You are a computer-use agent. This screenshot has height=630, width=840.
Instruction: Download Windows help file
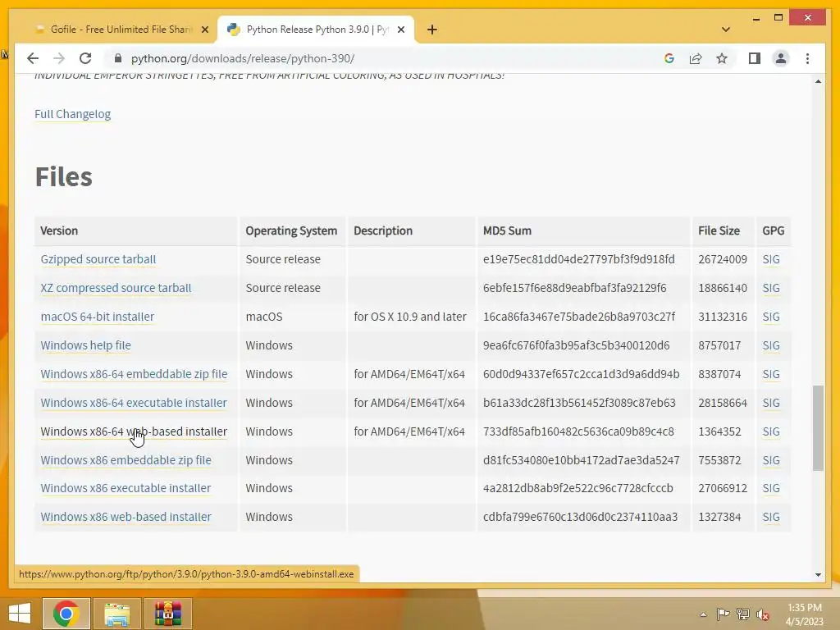(x=85, y=345)
